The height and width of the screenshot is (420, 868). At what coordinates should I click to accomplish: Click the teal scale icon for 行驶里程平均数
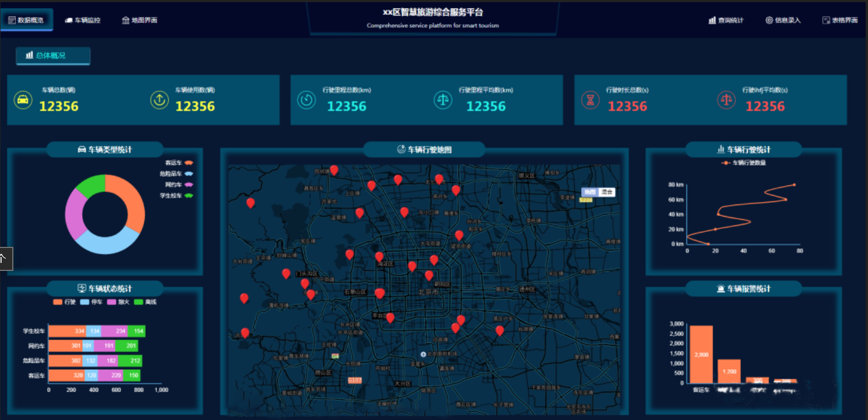click(x=443, y=100)
